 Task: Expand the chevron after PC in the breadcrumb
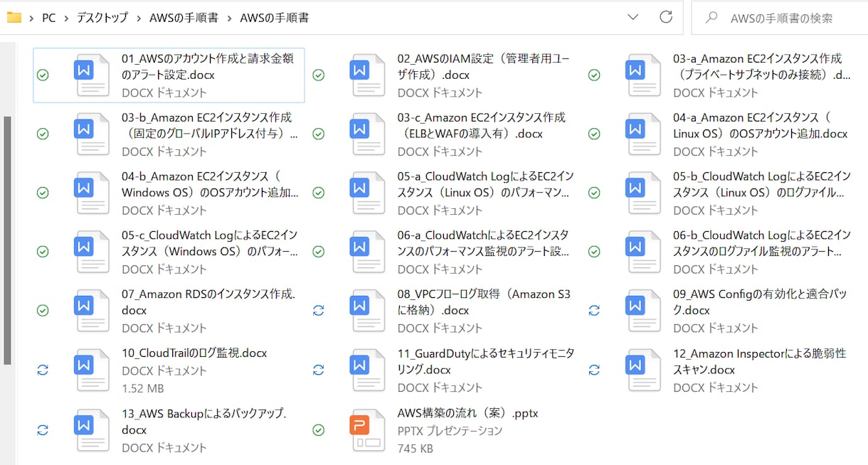(66, 18)
